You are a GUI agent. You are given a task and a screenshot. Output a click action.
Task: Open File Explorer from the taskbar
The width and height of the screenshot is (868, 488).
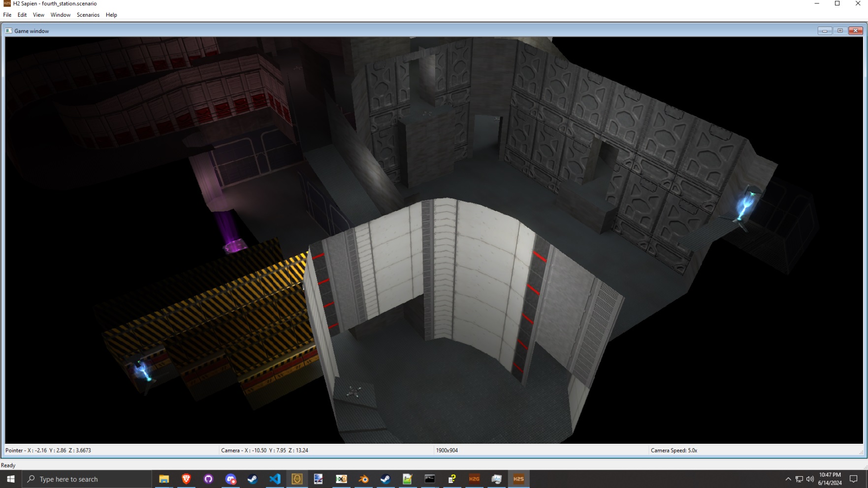164,479
